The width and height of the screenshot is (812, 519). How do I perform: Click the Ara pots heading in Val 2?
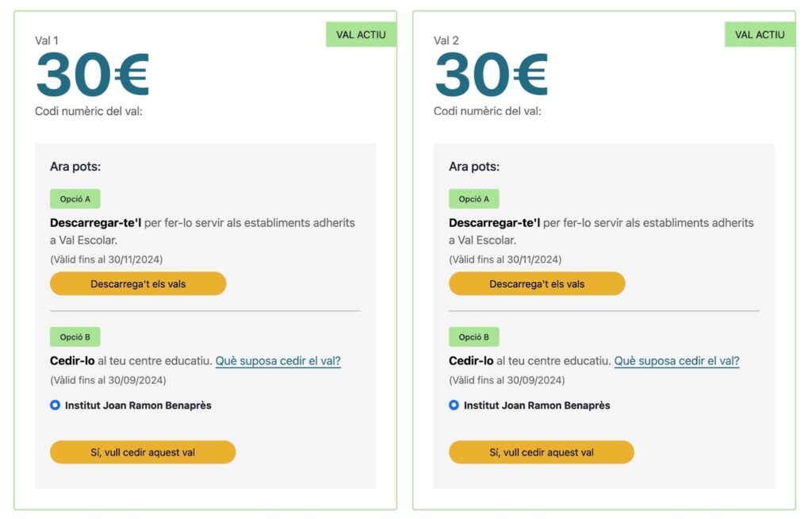coord(474,167)
